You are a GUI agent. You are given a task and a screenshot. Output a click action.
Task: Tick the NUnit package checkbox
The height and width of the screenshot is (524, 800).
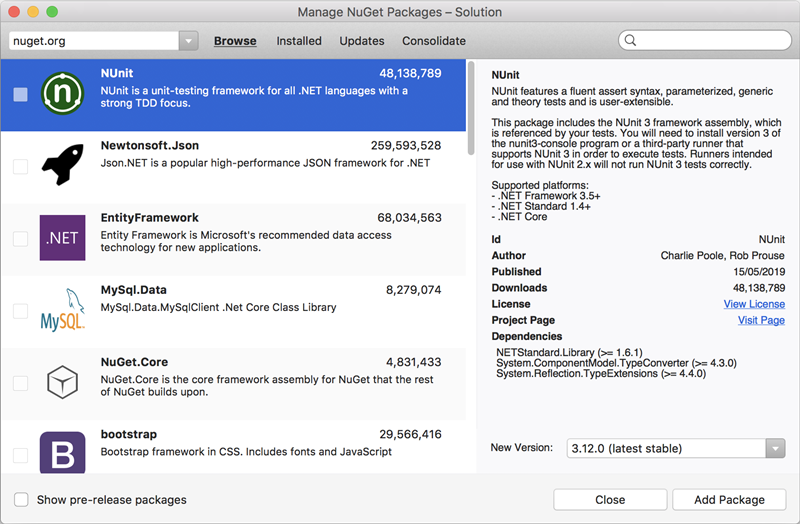20,95
